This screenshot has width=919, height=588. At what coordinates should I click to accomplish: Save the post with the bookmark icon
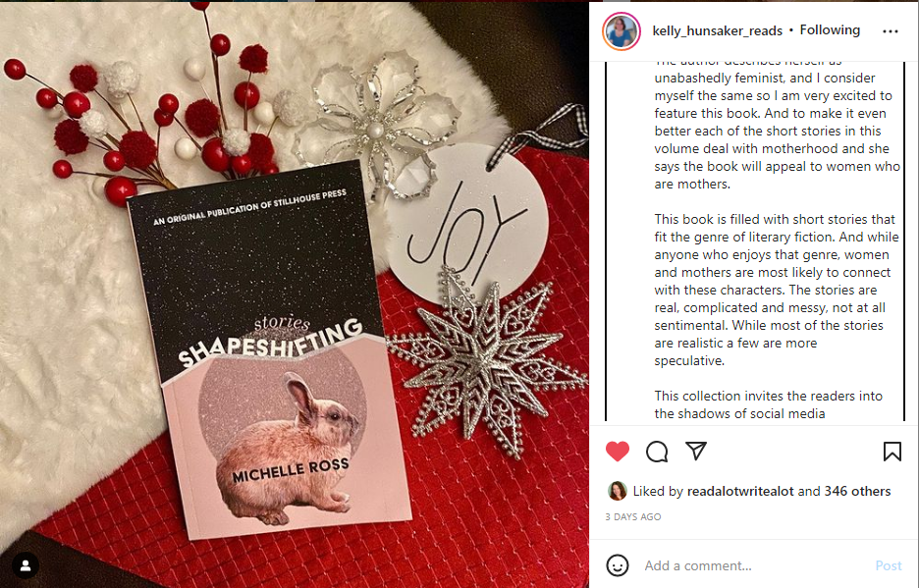click(892, 452)
